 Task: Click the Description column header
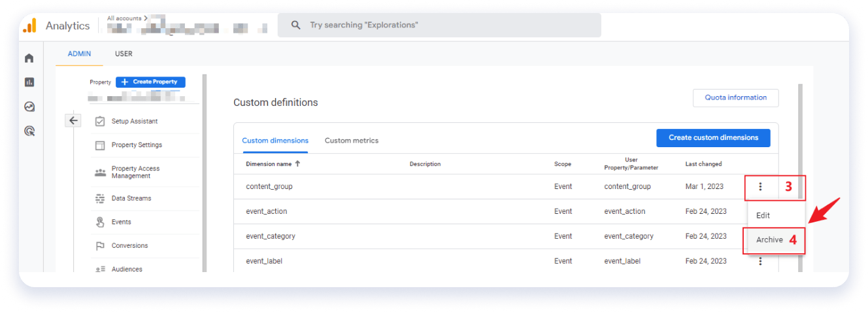click(x=425, y=164)
